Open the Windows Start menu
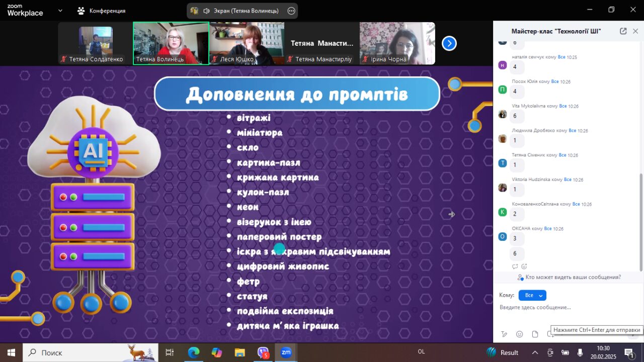Viewport: 644px width, 362px height. click(11, 352)
